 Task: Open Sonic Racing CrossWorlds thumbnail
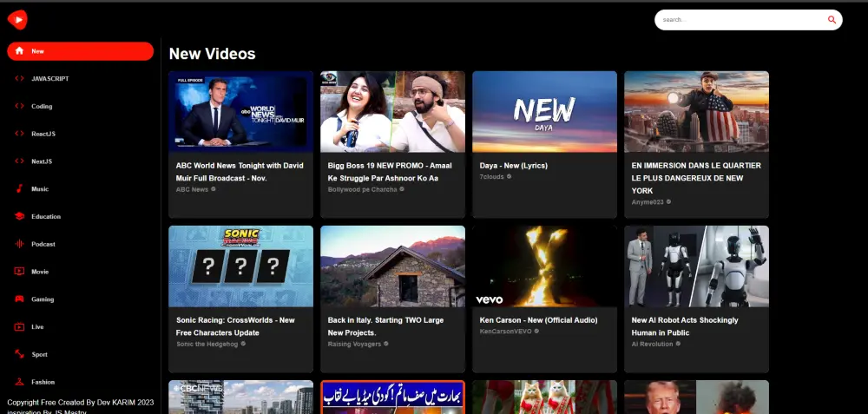pyautogui.click(x=240, y=266)
